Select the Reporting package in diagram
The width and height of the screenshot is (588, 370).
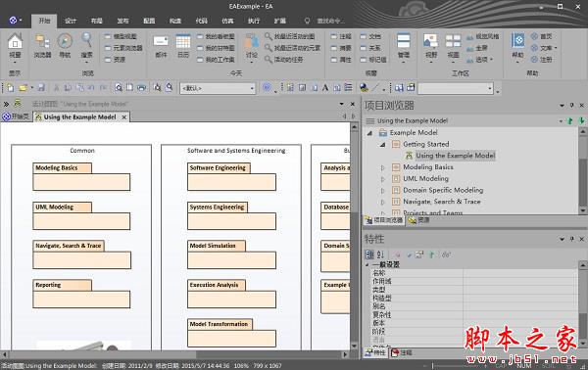pos(81,294)
